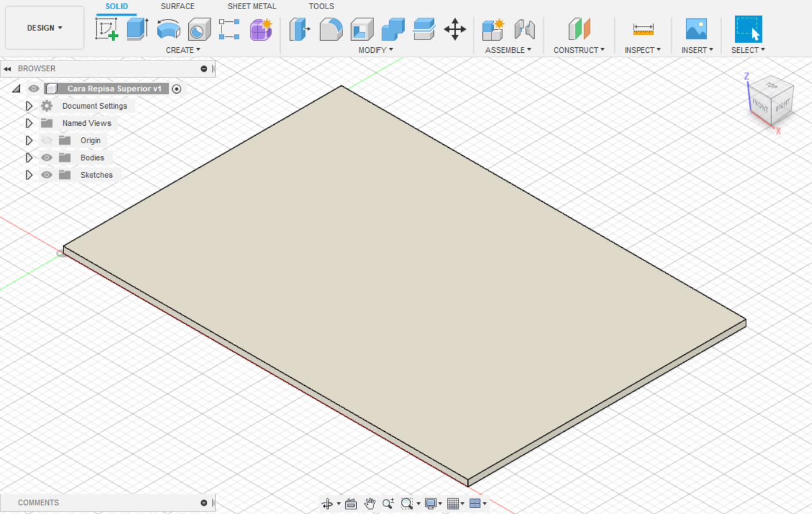Viewport: 812px width, 514px height.
Task: Expand Named Views
Action: pyautogui.click(x=29, y=123)
